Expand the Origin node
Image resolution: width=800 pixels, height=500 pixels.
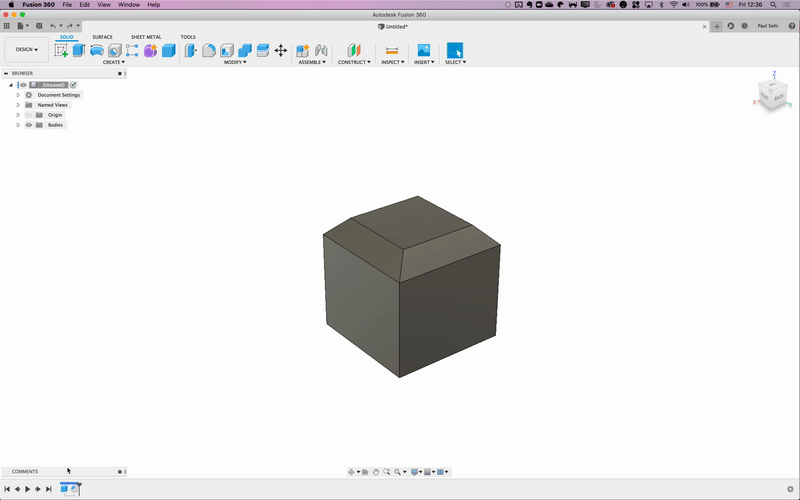point(18,115)
